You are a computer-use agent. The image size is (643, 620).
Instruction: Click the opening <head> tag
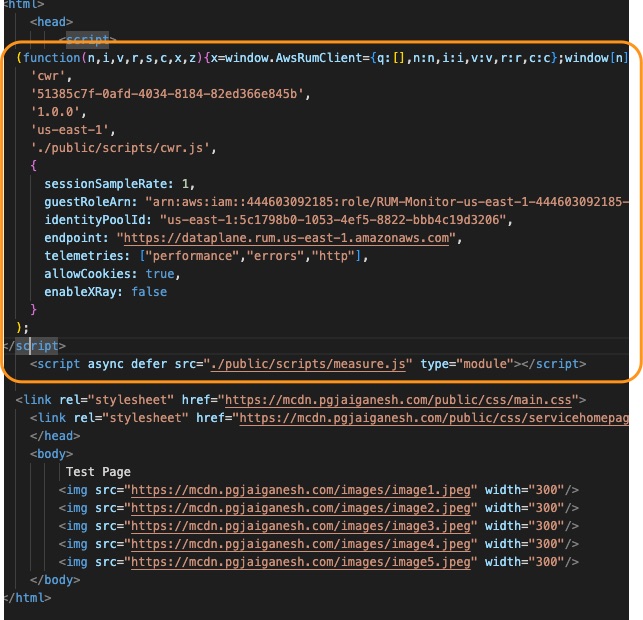(52, 22)
